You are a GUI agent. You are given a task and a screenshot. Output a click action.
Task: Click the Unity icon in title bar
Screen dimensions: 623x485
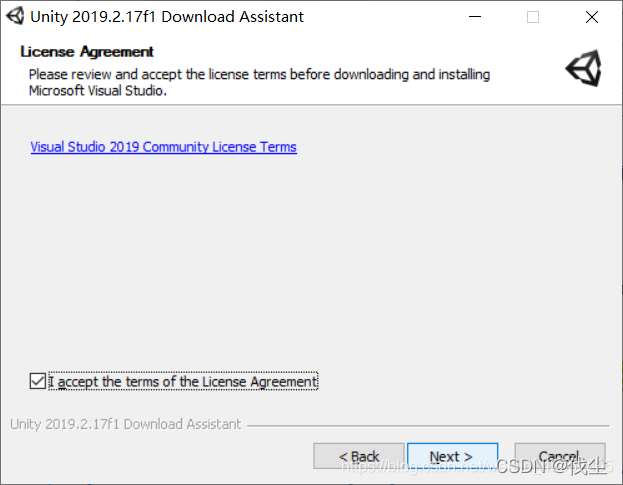point(15,16)
